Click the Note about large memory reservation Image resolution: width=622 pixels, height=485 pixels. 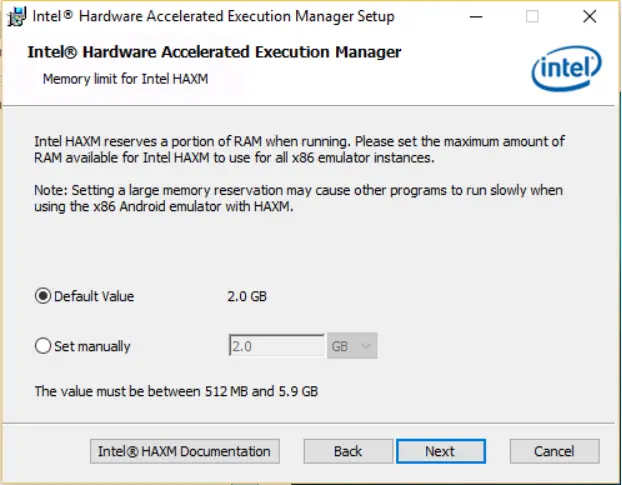(x=298, y=198)
